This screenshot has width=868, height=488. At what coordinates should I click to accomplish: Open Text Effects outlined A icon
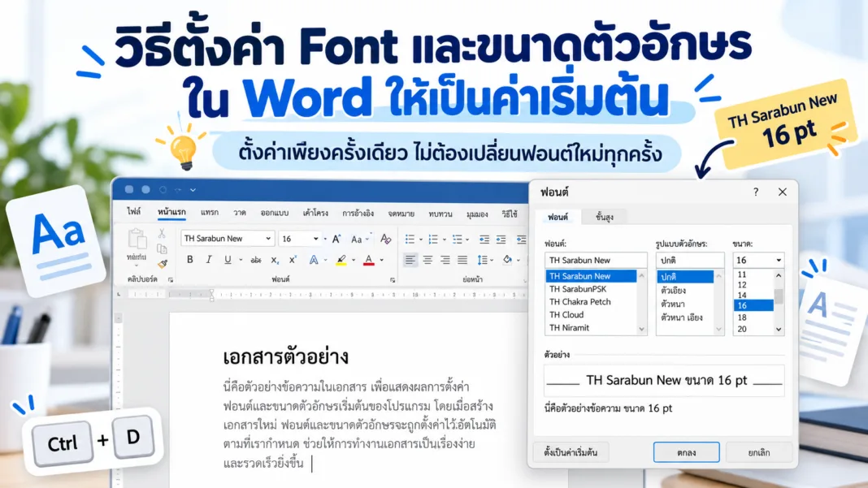[x=314, y=260]
